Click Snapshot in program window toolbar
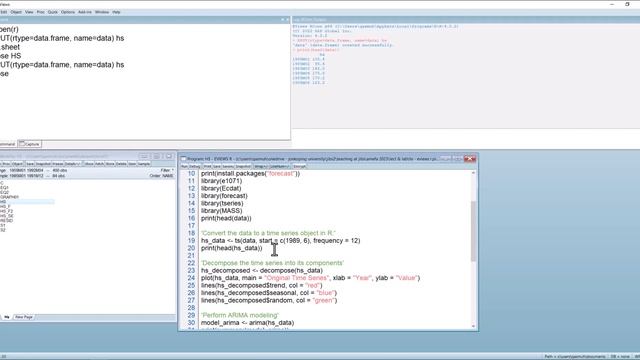Viewport: 640px width, 360px height. 243,167
